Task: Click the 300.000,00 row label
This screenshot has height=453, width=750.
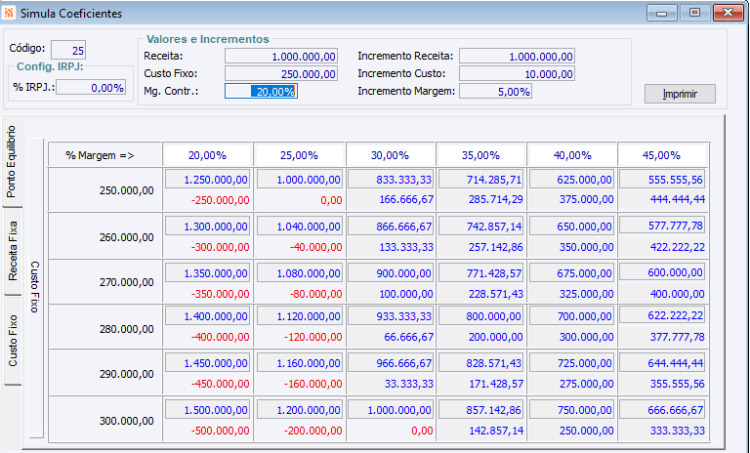Action: pyautogui.click(x=127, y=421)
